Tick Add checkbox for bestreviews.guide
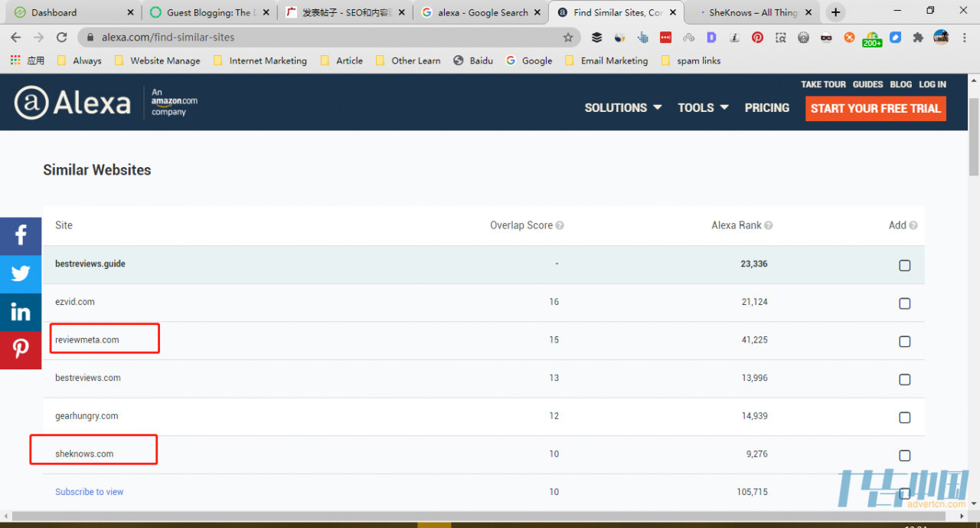The width and height of the screenshot is (980, 528). tap(905, 265)
